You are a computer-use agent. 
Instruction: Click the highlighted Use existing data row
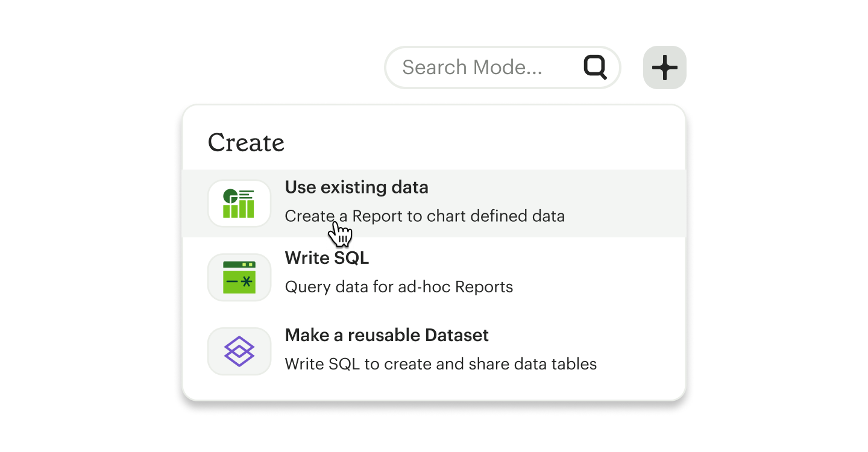coord(434,203)
